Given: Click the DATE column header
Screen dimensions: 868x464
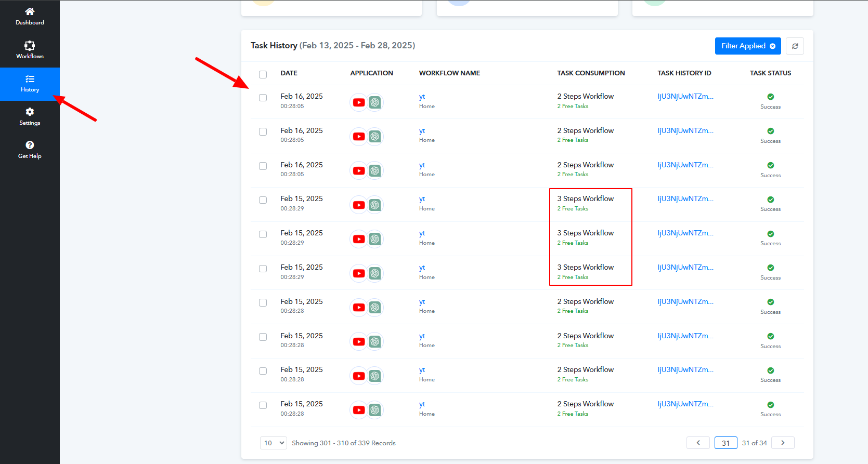Looking at the screenshot, I should [289, 73].
